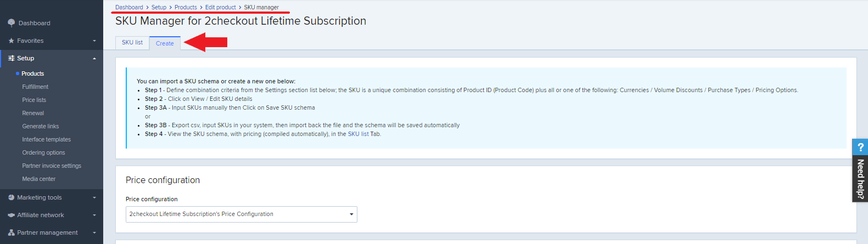Open Edit product breadcrumb link
Viewport: 868px width, 244px height.
pos(221,7)
